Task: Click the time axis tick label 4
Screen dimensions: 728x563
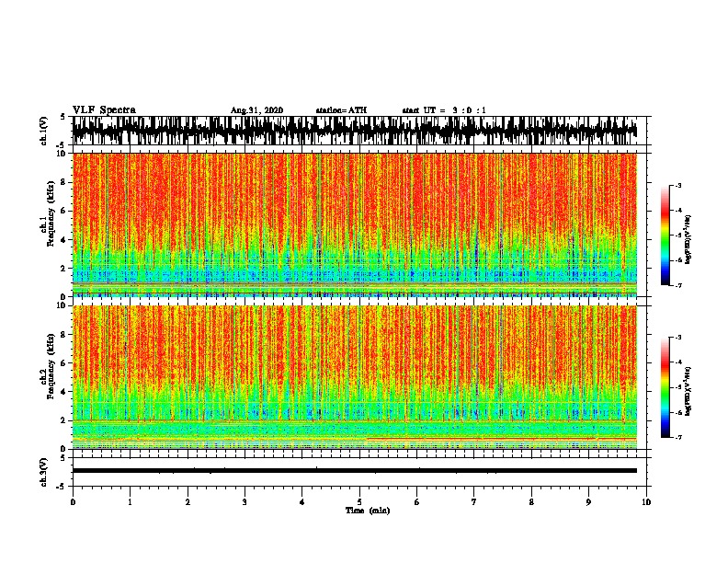Action: coord(301,502)
